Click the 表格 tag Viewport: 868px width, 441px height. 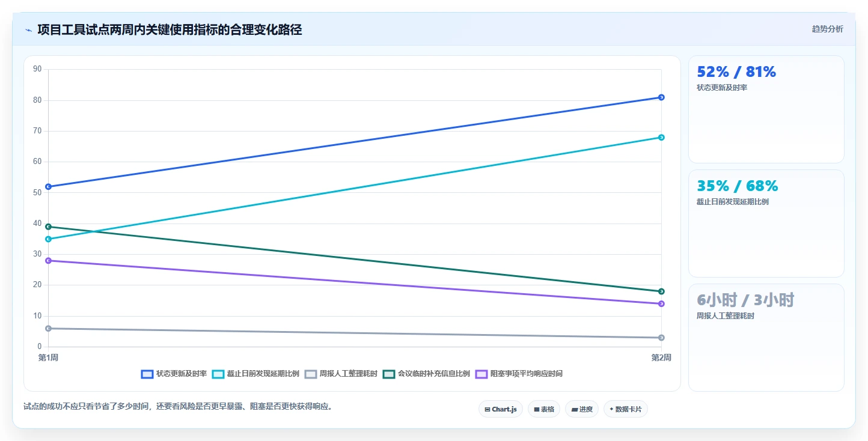[x=544, y=409]
